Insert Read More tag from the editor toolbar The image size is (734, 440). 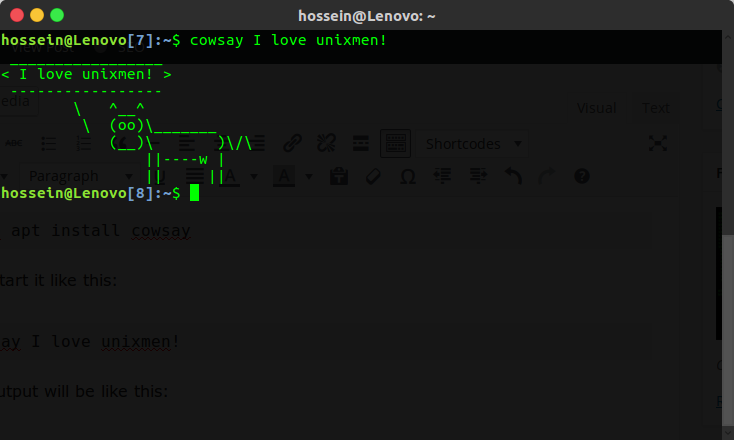(360, 143)
